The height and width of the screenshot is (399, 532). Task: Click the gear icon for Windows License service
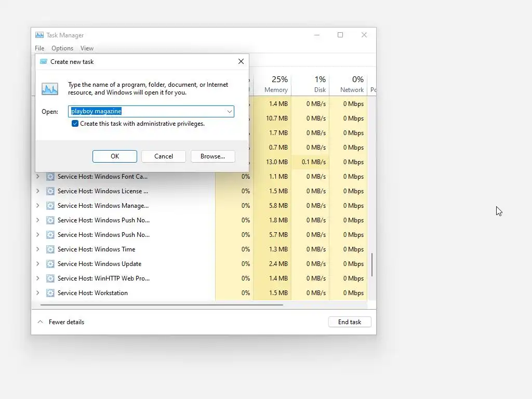click(50, 191)
